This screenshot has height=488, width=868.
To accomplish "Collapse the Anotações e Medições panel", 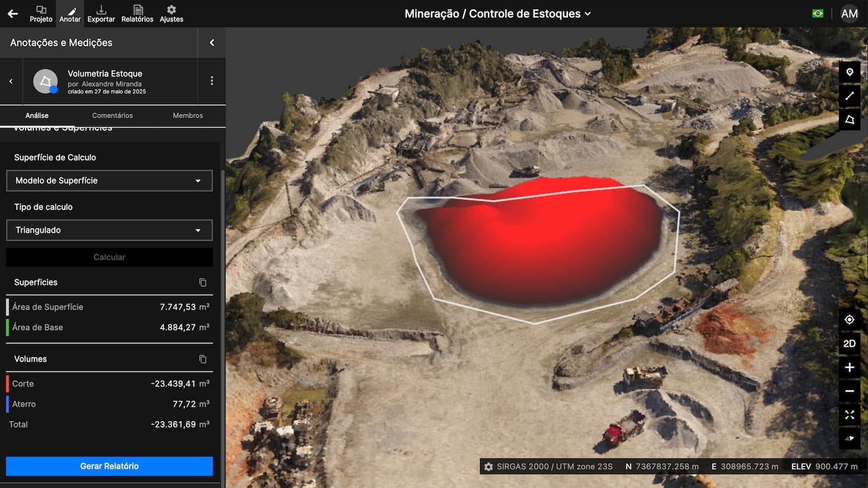I will tap(212, 42).
